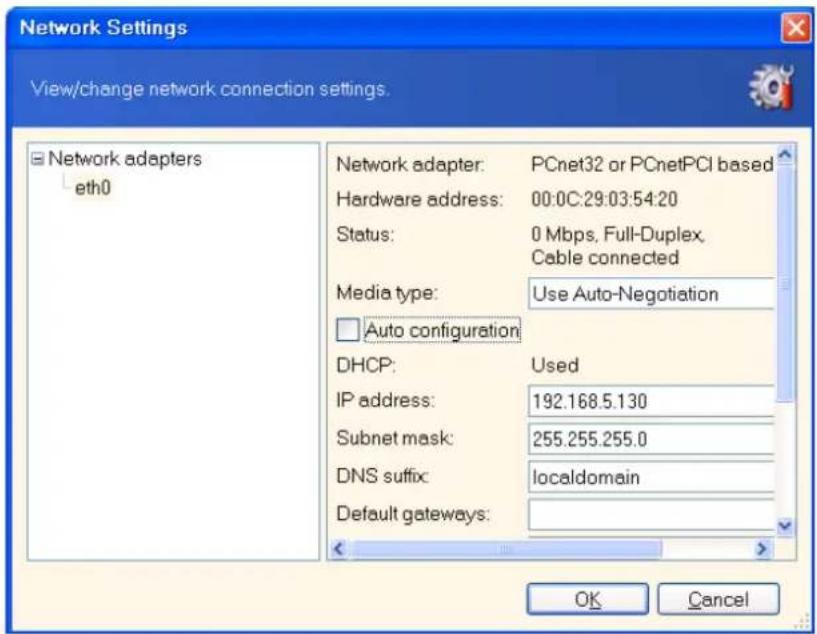Image resolution: width=817 pixels, height=634 pixels.
Task: Click the Cancel button
Action: (718, 599)
